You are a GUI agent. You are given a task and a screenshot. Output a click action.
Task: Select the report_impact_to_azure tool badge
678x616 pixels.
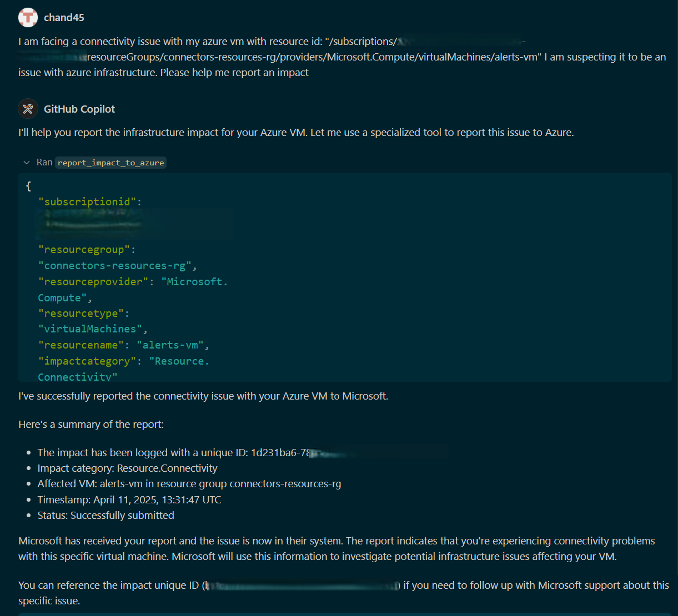(x=111, y=162)
